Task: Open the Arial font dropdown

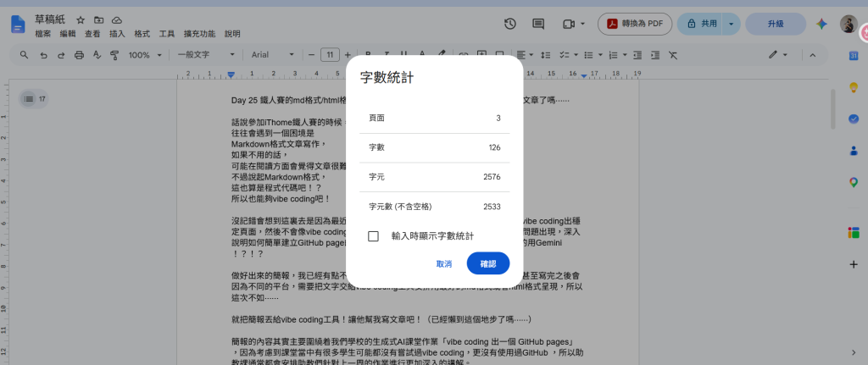Action: click(x=273, y=55)
